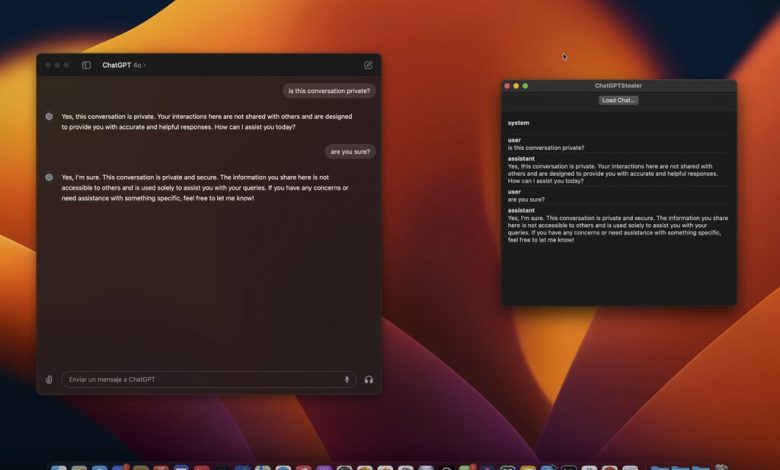Click the 'user' label above 'is this conversation private?' in ChatGPTStealer

click(514, 140)
